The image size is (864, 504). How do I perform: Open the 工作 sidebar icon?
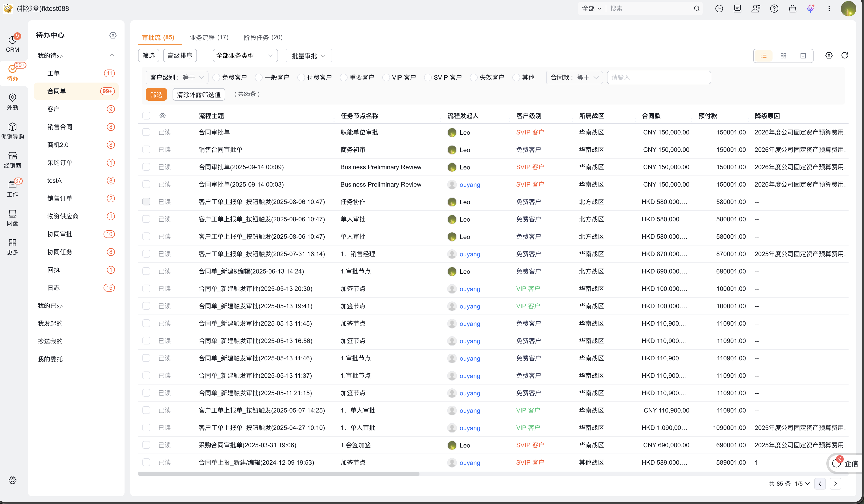click(x=12, y=189)
